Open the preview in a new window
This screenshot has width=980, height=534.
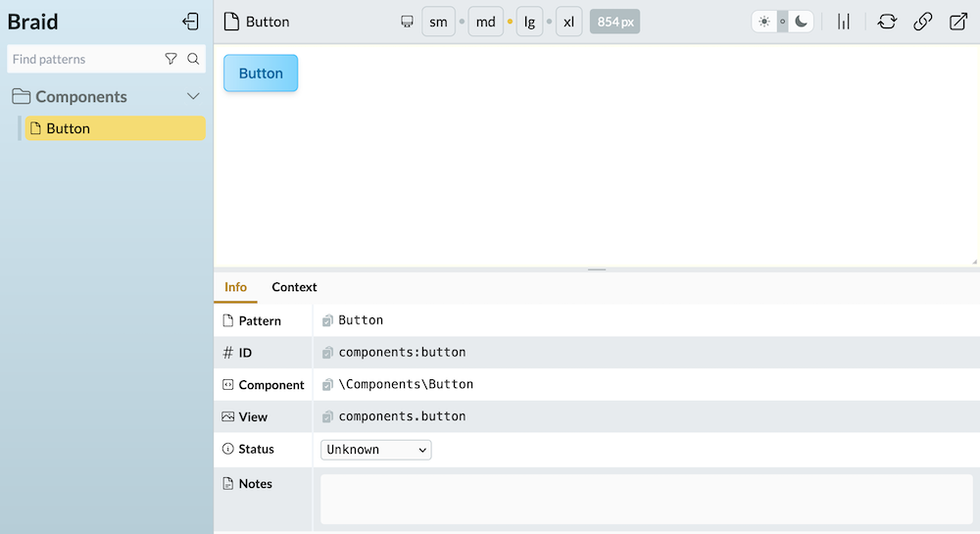pos(958,22)
